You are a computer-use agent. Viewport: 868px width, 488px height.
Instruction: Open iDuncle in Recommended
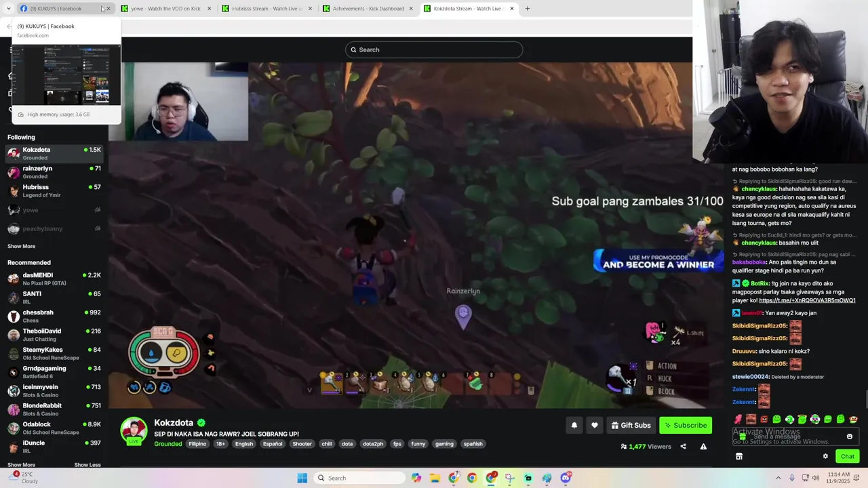point(54,446)
